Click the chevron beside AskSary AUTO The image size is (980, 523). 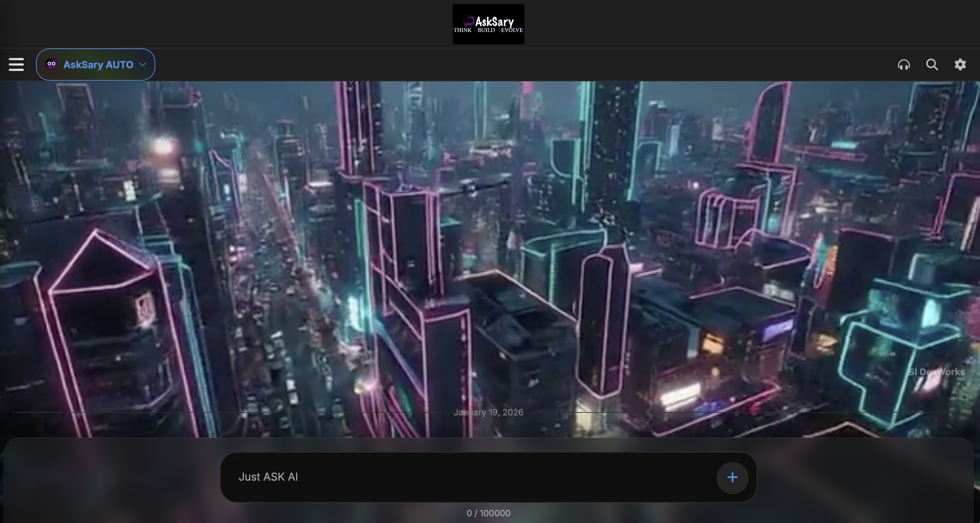(x=142, y=65)
